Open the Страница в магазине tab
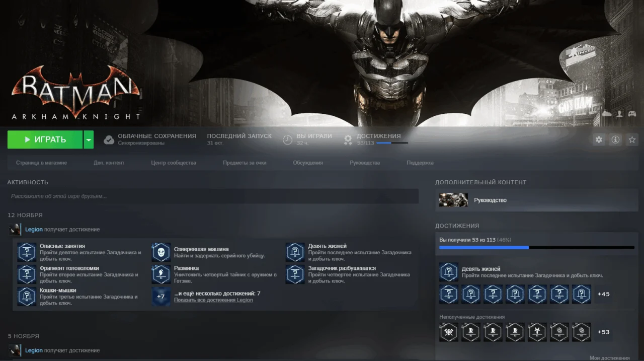This screenshot has height=361, width=644. [x=41, y=163]
